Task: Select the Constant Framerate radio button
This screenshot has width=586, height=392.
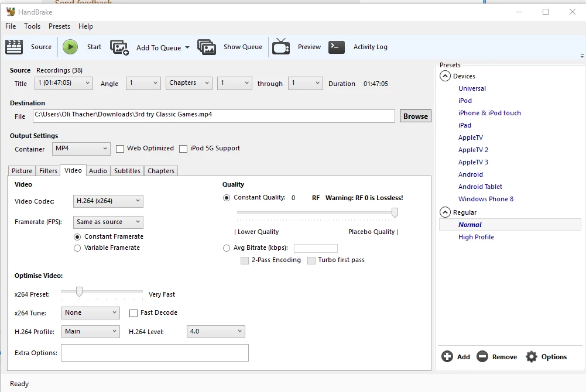Action: [x=77, y=237]
